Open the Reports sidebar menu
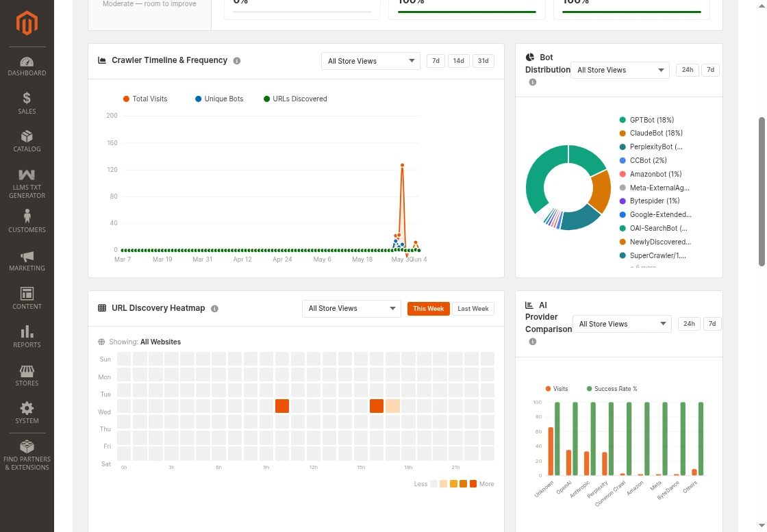This screenshot has width=767, height=532. pyautogui.click(x=27, y=337)
